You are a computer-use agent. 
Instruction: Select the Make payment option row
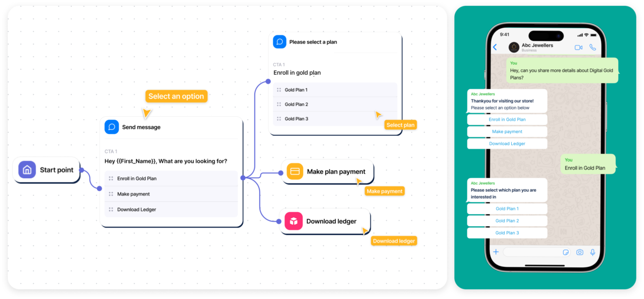tap(171, 194)
